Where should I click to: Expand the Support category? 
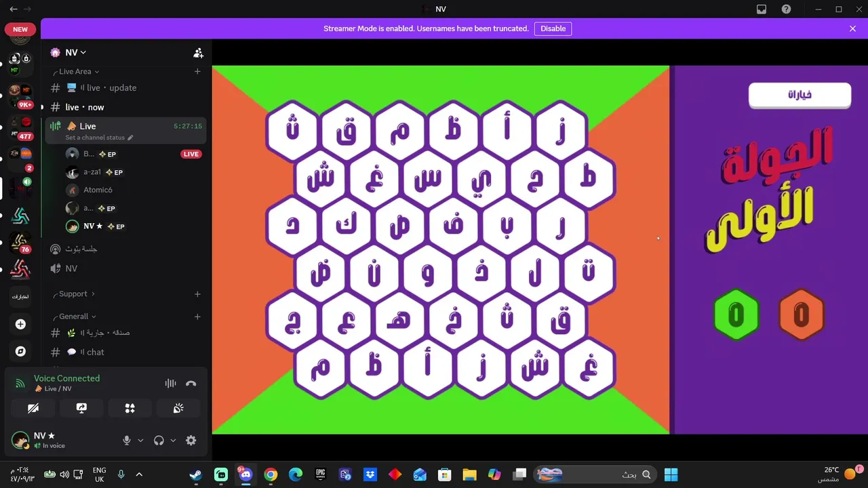tap(73, 294)
